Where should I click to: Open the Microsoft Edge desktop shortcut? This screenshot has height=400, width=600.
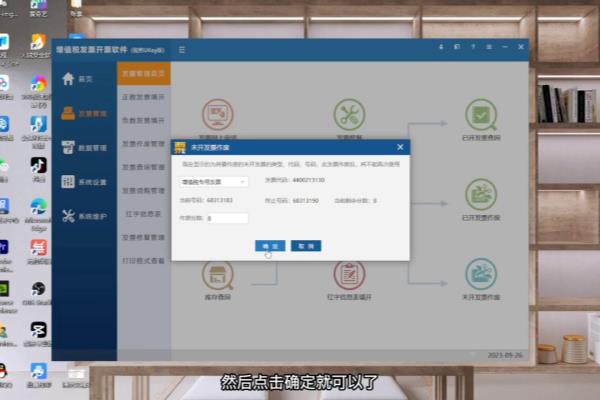pos(39,207)
